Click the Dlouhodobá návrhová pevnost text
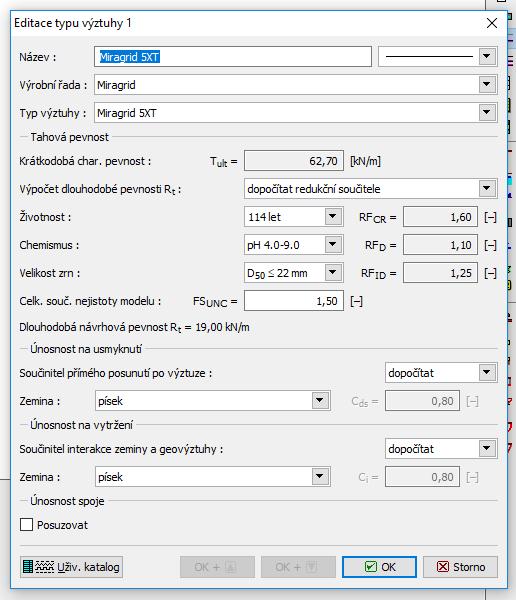 134,327
